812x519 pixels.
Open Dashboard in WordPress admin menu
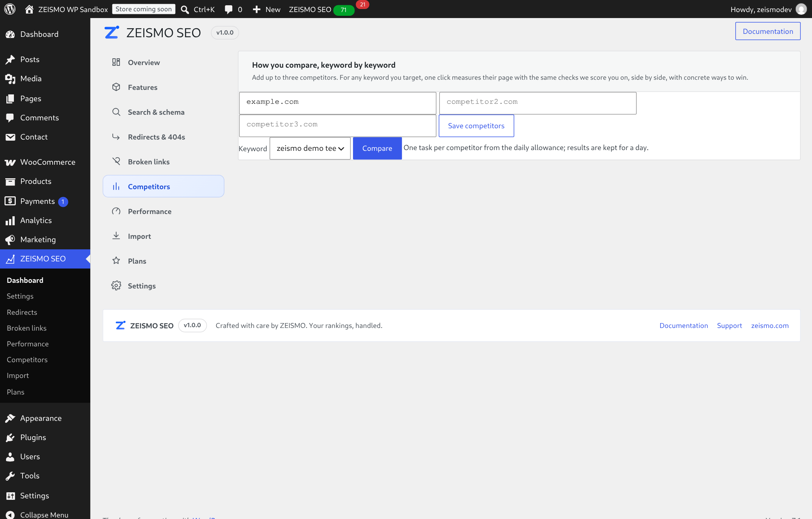(x=45, y=34)
